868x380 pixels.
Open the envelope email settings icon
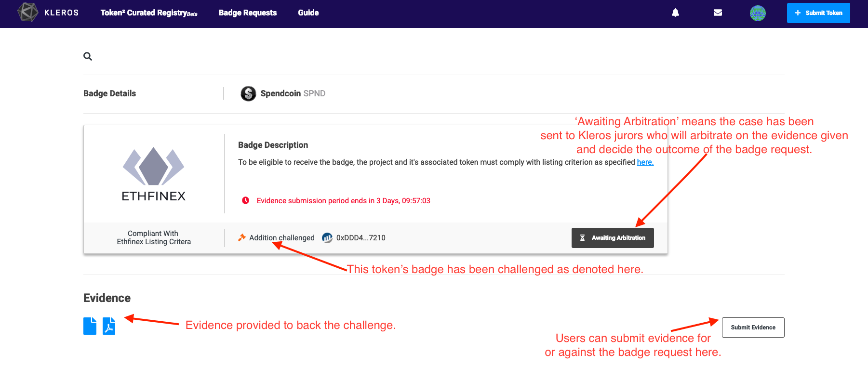[718, 13]
